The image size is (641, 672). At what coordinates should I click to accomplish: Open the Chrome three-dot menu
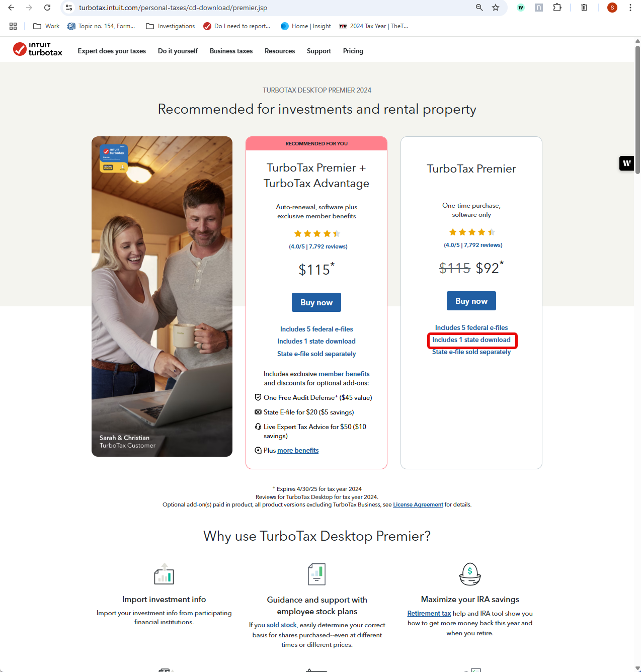(630, 8)
